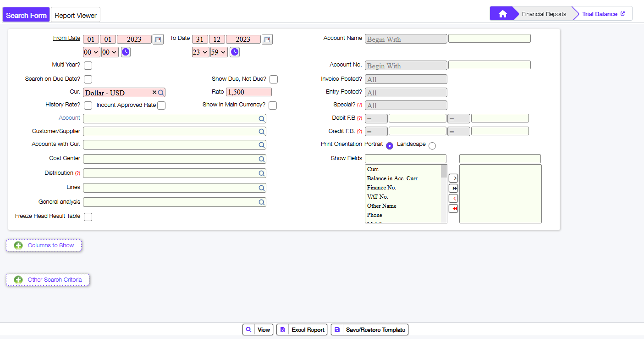Image resolution: width=644 pixels, height=339 pixels.
Task: Click the Lines field search icon
Action: click(x=262, y=188)
